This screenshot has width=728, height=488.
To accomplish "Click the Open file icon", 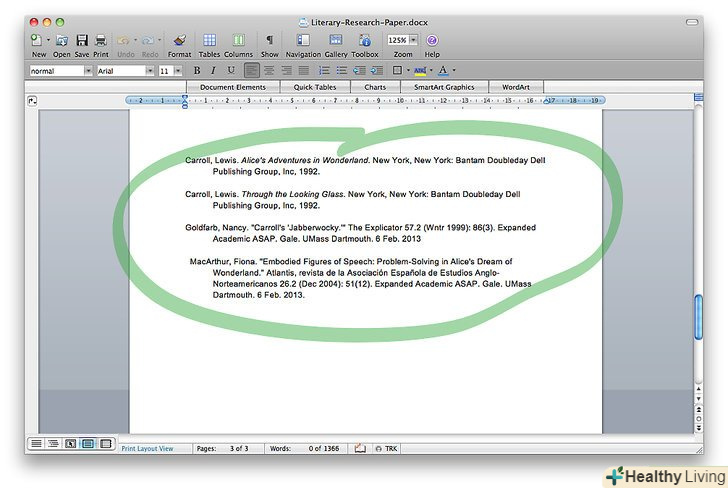I will pyautogui.click(x=61, y=40).
